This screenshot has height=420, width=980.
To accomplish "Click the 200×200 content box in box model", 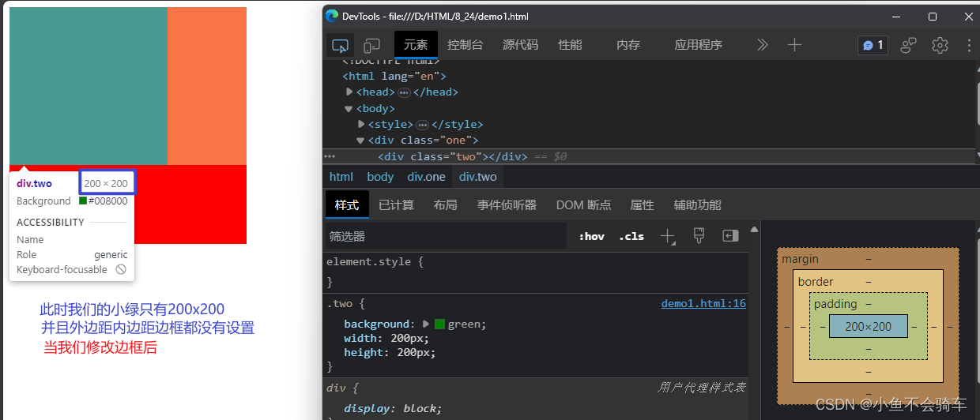I will (x=868, y=326).
